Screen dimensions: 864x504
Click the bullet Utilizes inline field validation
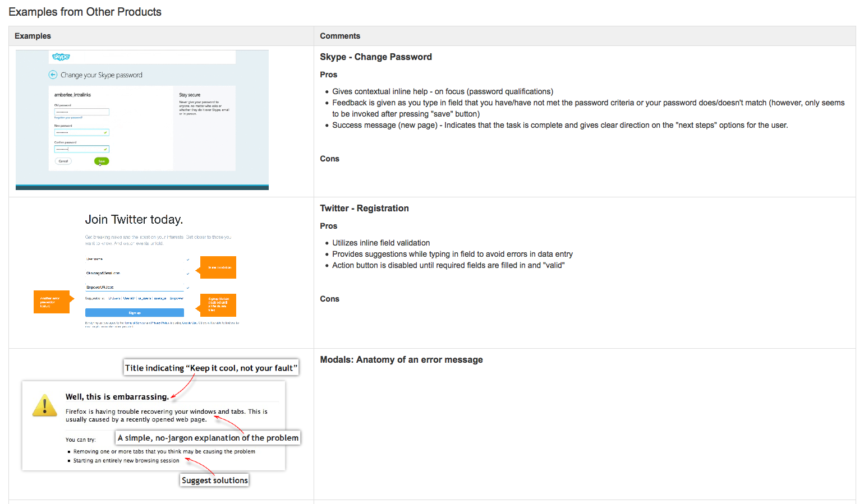tap(381, 243)
